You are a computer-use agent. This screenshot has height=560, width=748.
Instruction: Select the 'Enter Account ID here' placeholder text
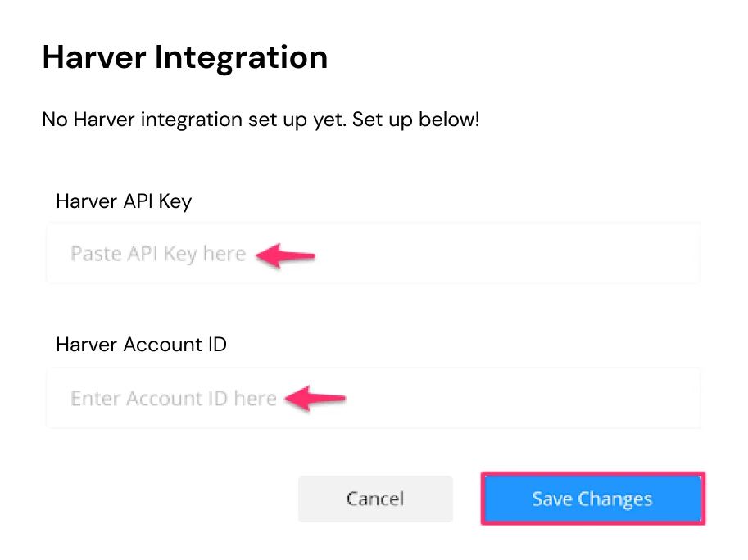click(x=174, y=399)
